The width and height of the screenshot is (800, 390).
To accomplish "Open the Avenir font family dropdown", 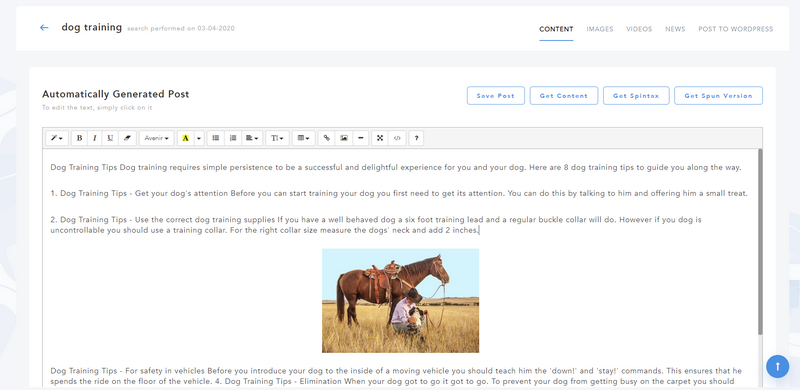I will pyautogui.click(x=157, y=138).
